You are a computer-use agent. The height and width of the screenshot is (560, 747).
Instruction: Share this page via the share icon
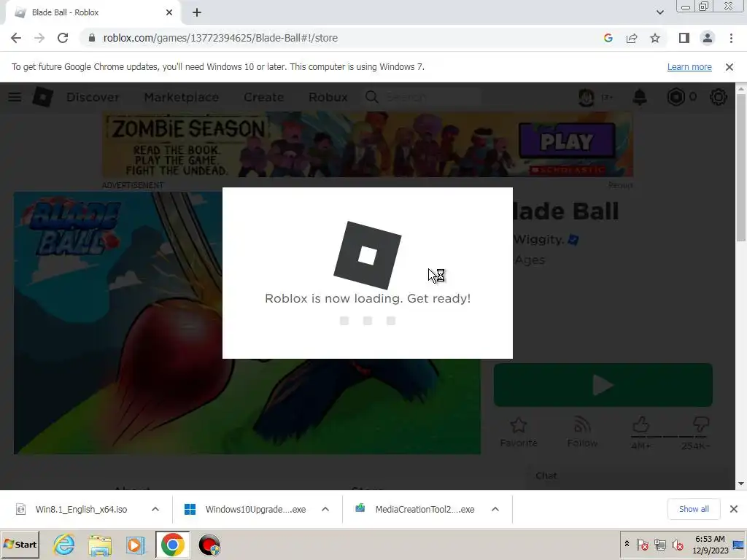point(632,38)
